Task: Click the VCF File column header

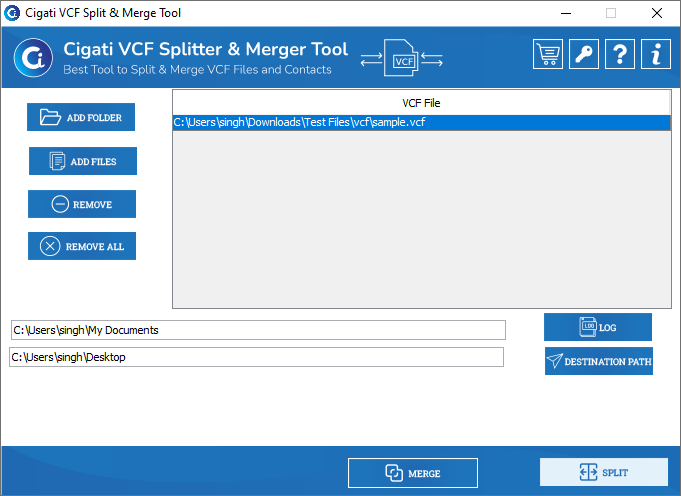Action: tap(421, 103)
